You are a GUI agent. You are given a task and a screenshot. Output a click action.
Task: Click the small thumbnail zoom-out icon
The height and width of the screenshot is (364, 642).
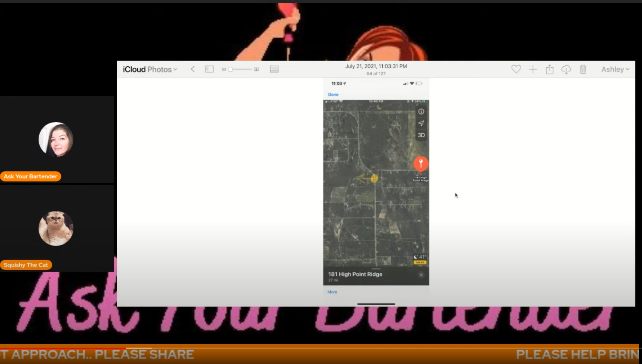[x=224, y=69]
